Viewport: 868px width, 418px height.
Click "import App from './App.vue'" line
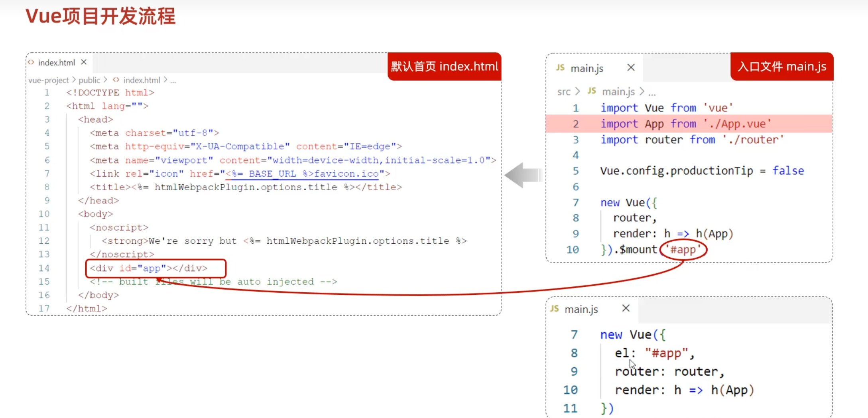(x=686, y=124)
